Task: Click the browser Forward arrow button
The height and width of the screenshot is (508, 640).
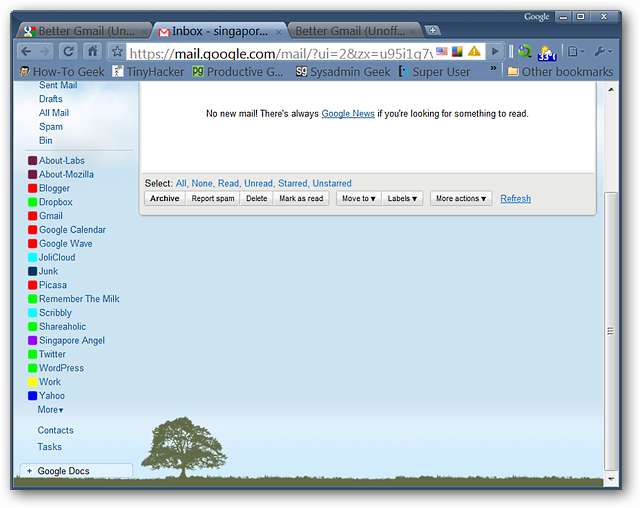Action: (45, 51)
